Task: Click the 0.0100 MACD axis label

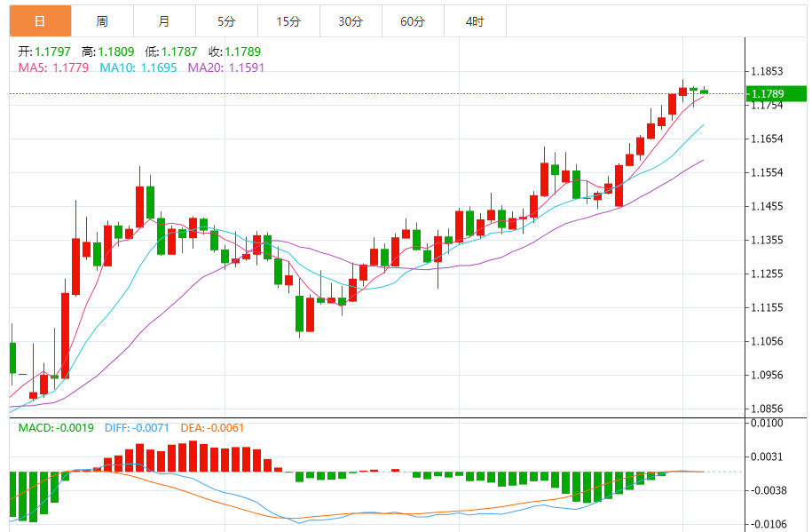Action: pos(768,423)
